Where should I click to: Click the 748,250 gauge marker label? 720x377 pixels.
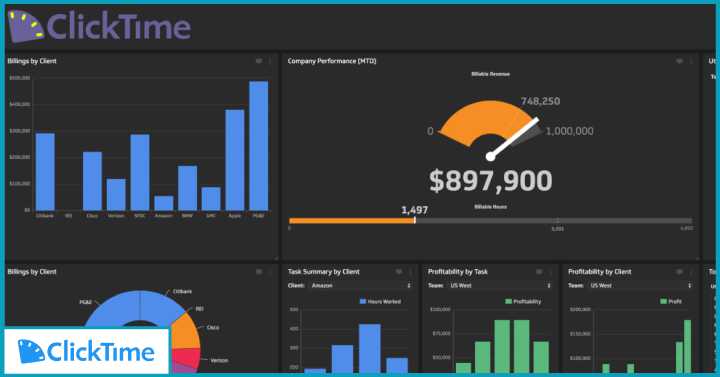coord(540,101)
